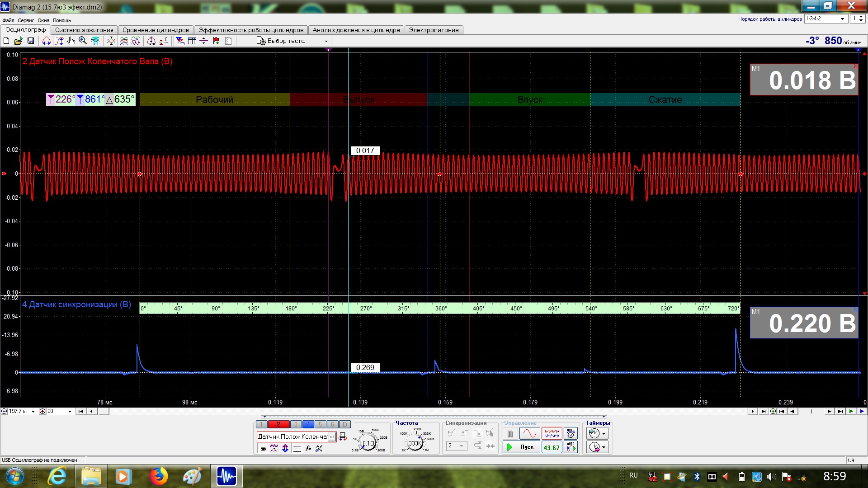Select the red sine wave mode button
Screen dimensions: 868x488
(x=529, y=434)
